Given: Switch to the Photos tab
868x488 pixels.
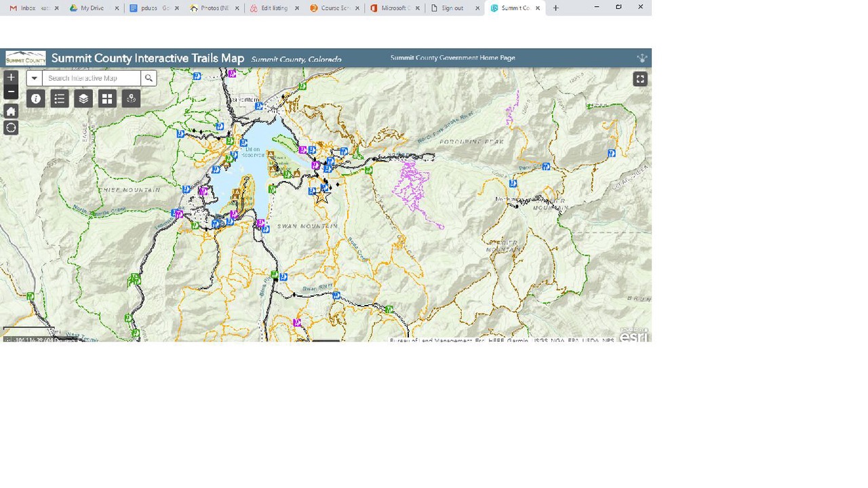Looking at the screenshot, I should (x=214, y=8).
